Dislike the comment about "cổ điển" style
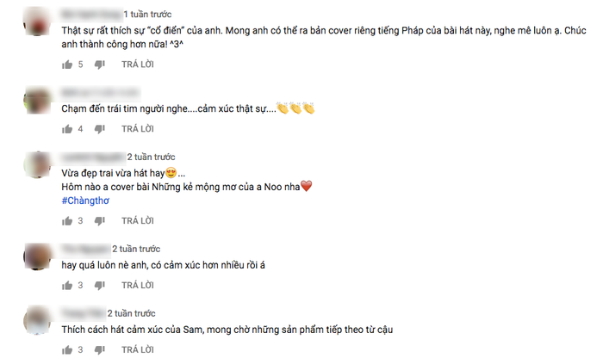The width and height of the screenshot is (603, 364). (x=100, y=65)
